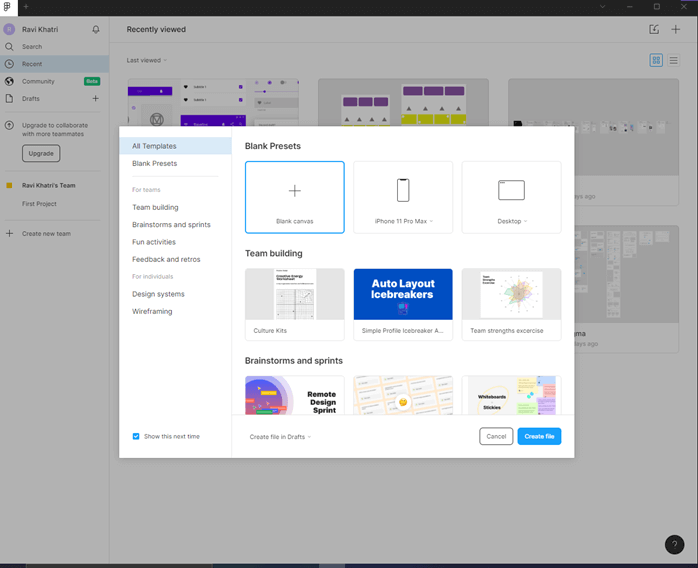Click the Figma home logo icon

pyautogui.click(x=8, y=7)
